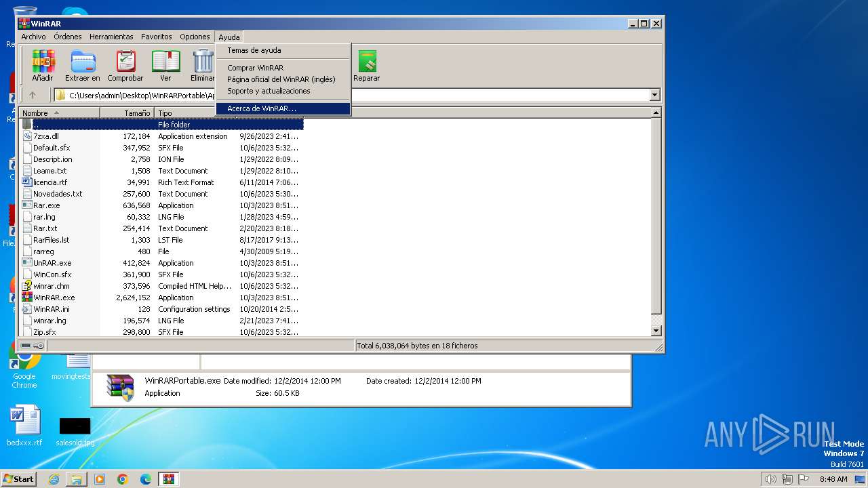Launch Internet Explorer from taskbar

[x=54, y=479]
